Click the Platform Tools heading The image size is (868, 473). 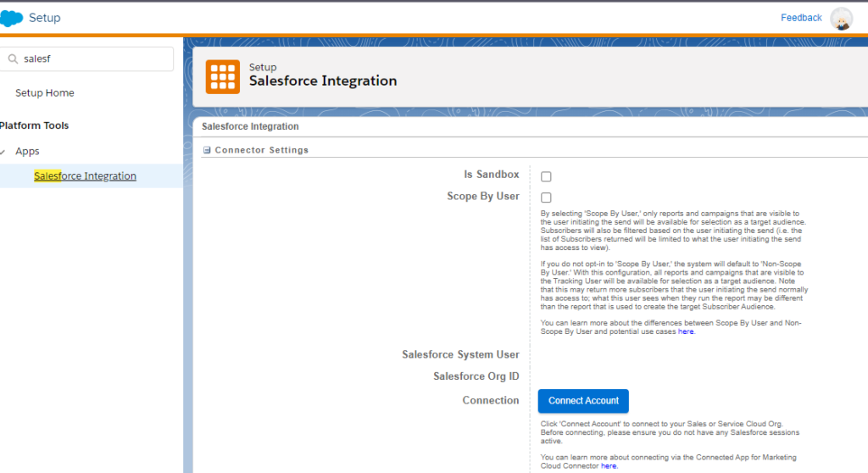tap(34, 125)
